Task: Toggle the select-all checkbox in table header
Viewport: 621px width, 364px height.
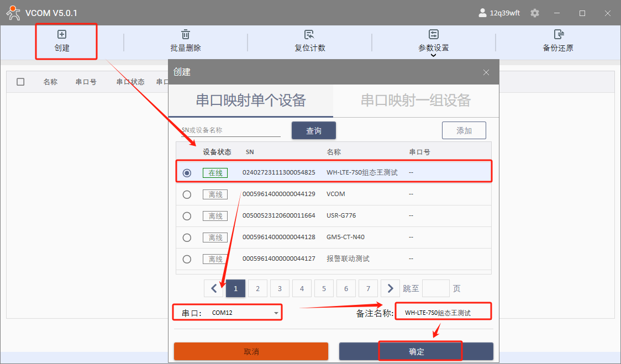Action: point(20,82)
